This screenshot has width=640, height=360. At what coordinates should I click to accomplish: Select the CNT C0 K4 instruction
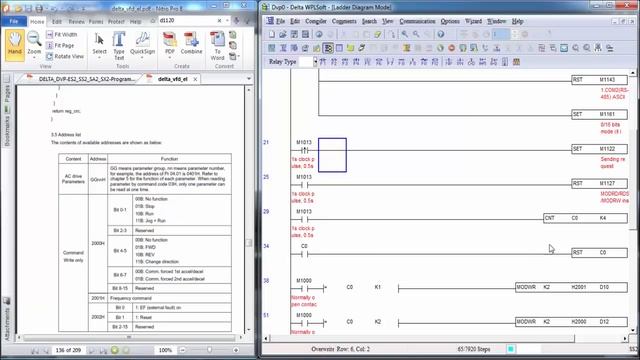(x=585, y=218)
